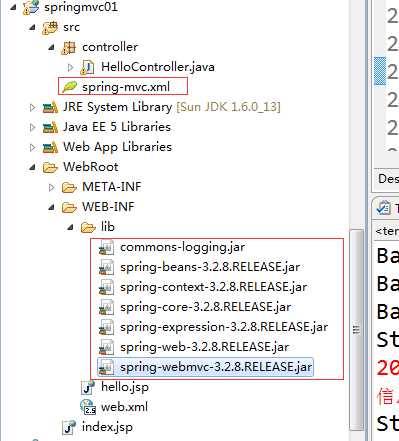Click the spring-webmvc jar icon
Screen dimensions: 399x441
(107, 368)
